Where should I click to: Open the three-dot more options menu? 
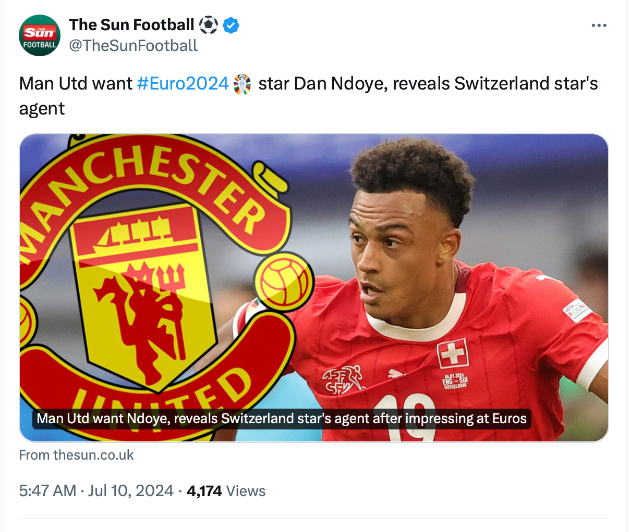point(598,25)
